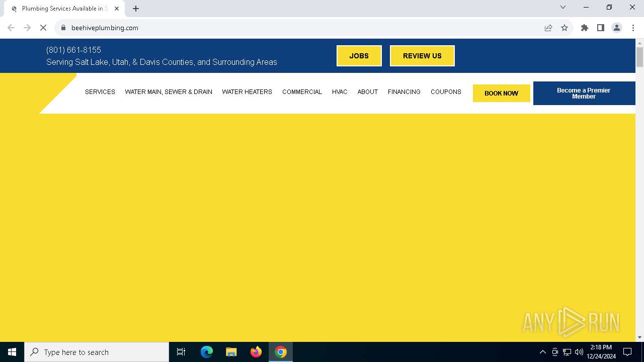Open the notification center
The image size is (644, 362).
(627, 352)
